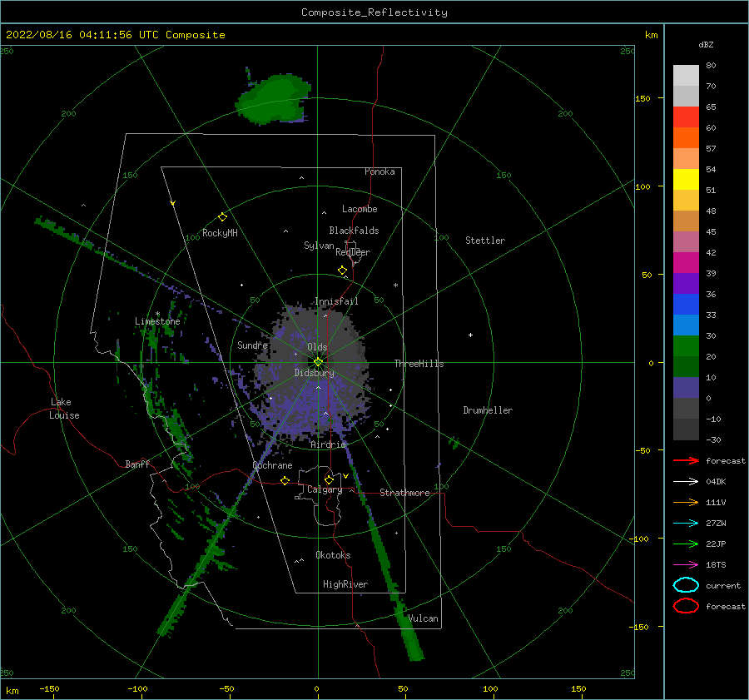Pick the purple swatch between 39 and 36
Image resolution: width=749 pixels, height=700 pixels.
[686, 283]
